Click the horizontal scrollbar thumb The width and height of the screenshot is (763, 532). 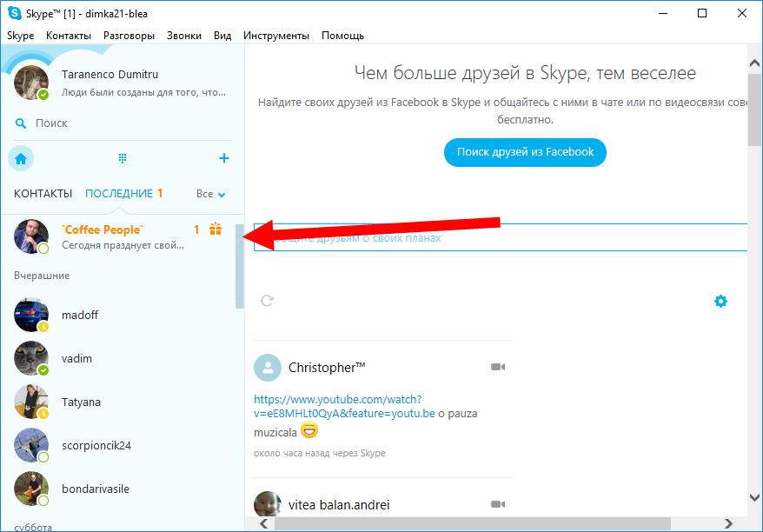pyautogui.click(x=473, y=523)
